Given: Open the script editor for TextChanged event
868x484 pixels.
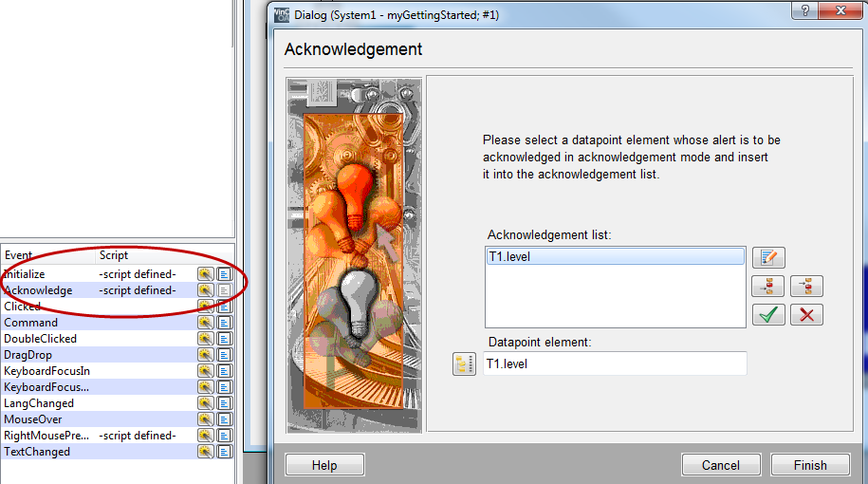Looking at the screenshot, I should [x=224, y=452].
